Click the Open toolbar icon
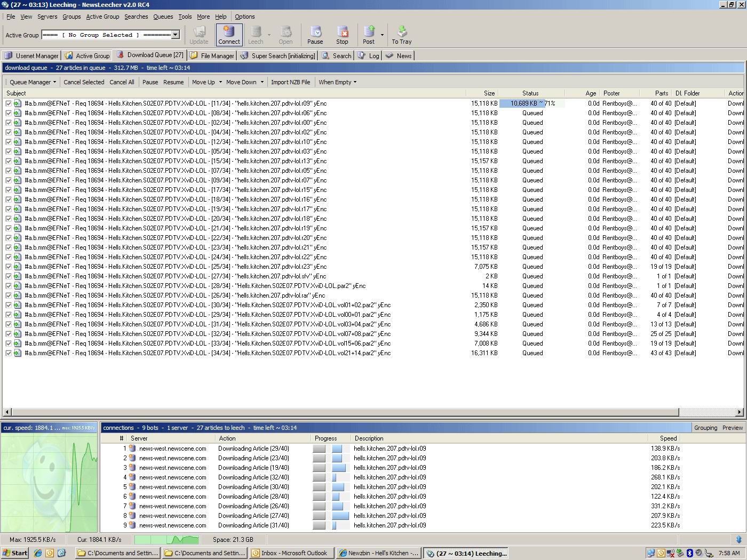The image size is (747, 560). (x=285, y=35)
